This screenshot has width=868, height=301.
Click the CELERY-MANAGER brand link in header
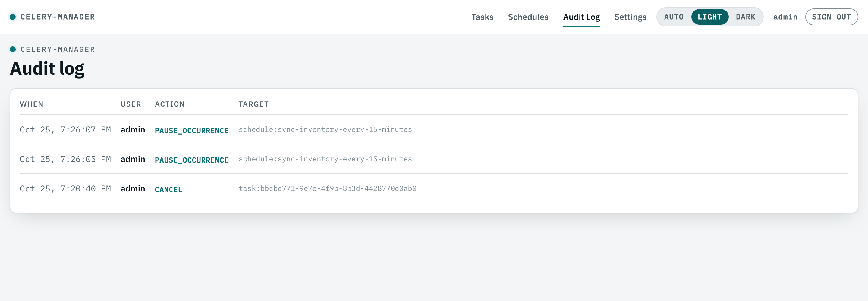click(x=58, y=17)
